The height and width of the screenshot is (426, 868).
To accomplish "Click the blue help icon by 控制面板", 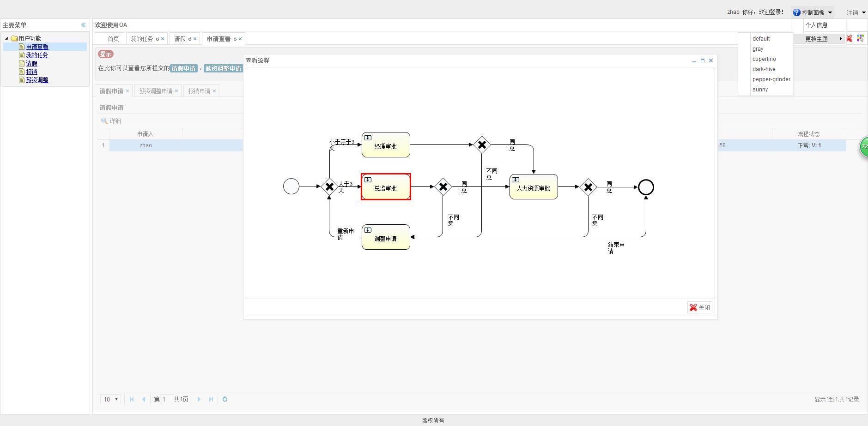I will coord(797,12).
